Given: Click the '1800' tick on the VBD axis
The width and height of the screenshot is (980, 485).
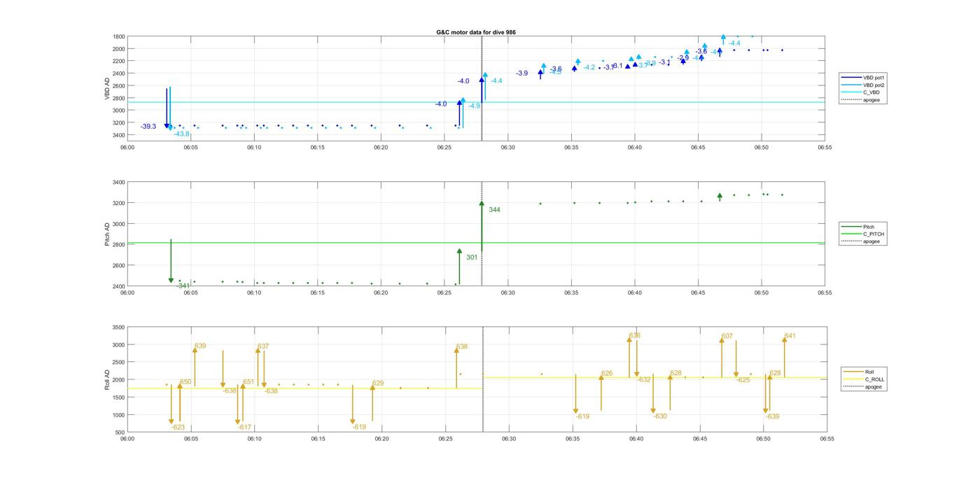Looking at the screenshot, I should pyautogui.click(x=119, y=36).
